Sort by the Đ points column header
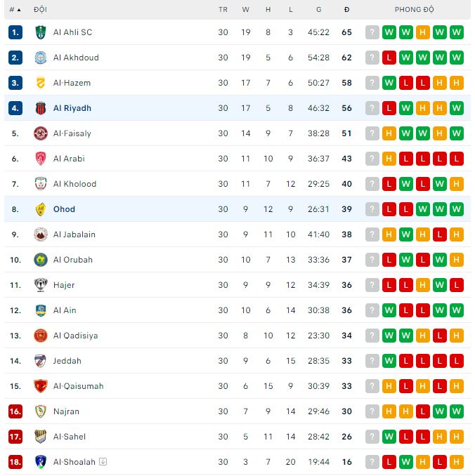The height and width of the screenshot is (476, 475). [x=346, y=10]
